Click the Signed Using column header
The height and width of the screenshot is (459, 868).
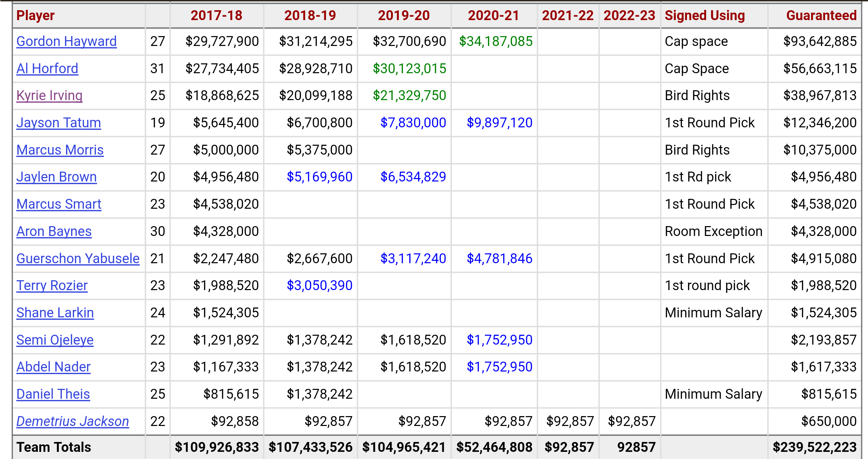705,16
